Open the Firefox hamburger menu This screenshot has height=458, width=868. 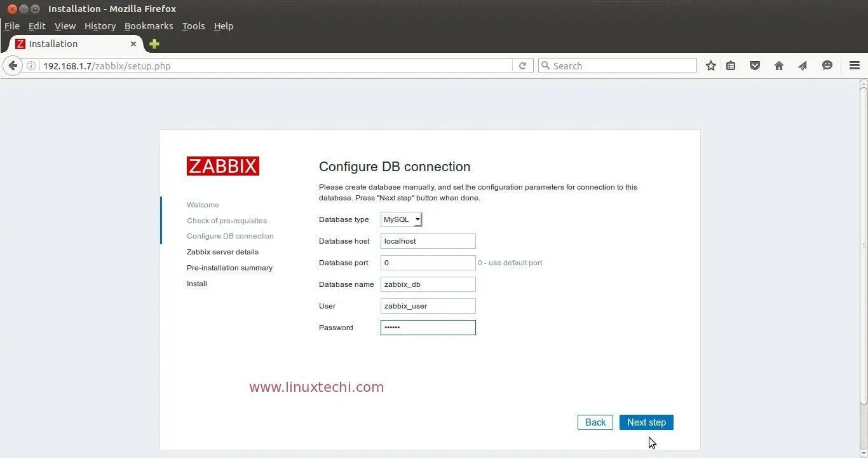tap(855, 66)
